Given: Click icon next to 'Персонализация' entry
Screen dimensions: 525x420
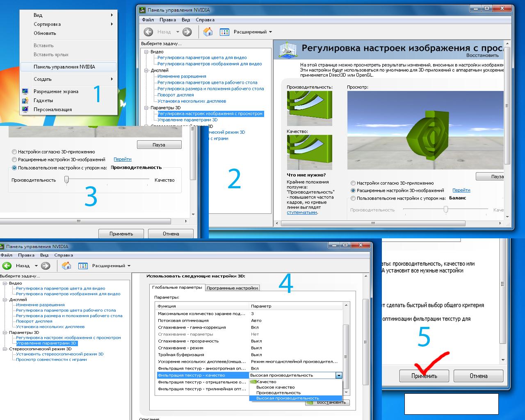Looking at the screenshot, I should [25, 110].
